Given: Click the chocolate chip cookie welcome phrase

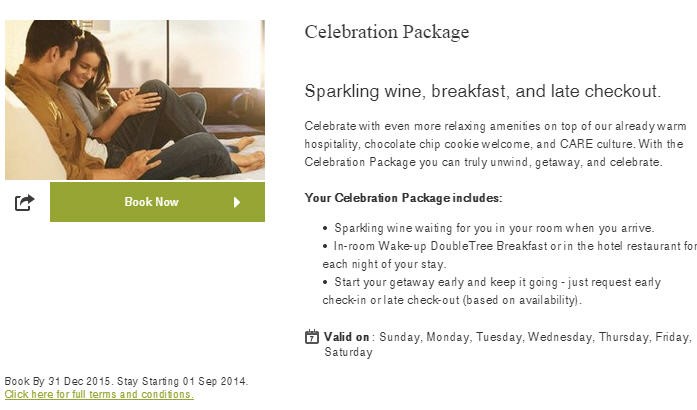Looking at the screenshot, I should coord(447,144).
